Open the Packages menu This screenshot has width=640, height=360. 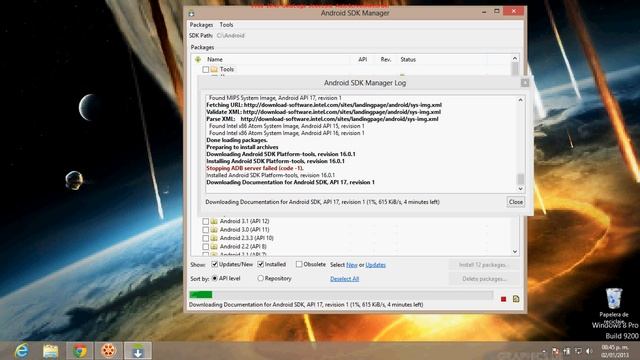tap(201, 25)
